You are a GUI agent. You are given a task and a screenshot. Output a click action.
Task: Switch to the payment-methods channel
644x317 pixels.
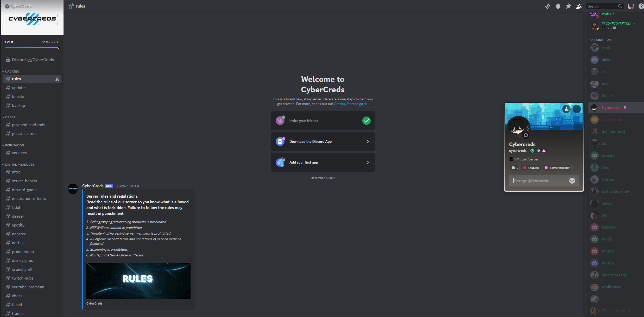(x=28, y=125)
